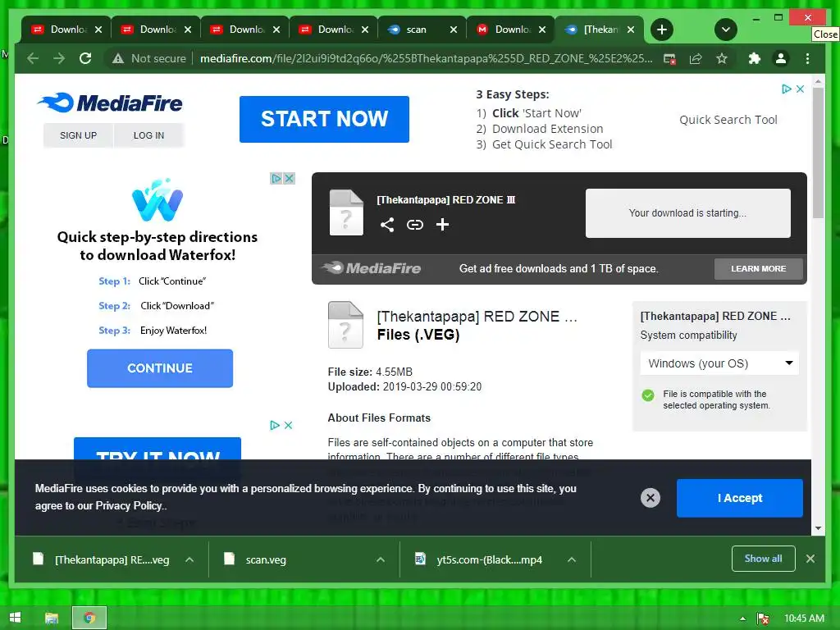Screen dimensions: 840x630
Task: Click the address bar URL
Action: tap(426, 58)
